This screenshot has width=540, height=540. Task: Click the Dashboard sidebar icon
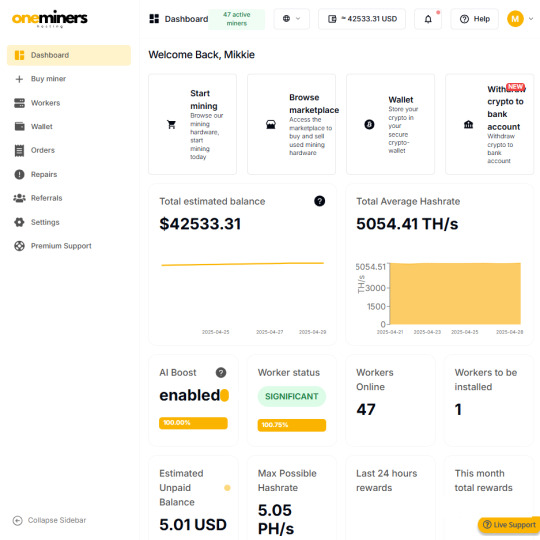pyautogui.click(x=19, y=55)
